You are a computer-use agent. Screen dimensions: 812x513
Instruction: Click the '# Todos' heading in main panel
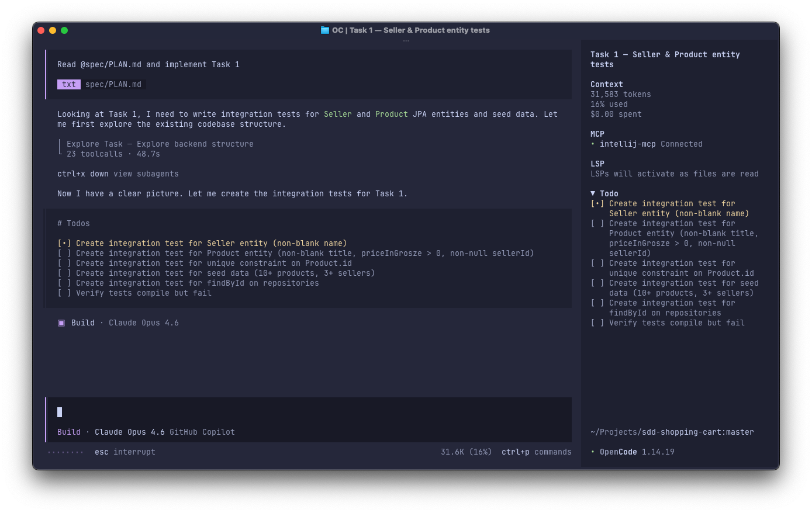(74, 223)
